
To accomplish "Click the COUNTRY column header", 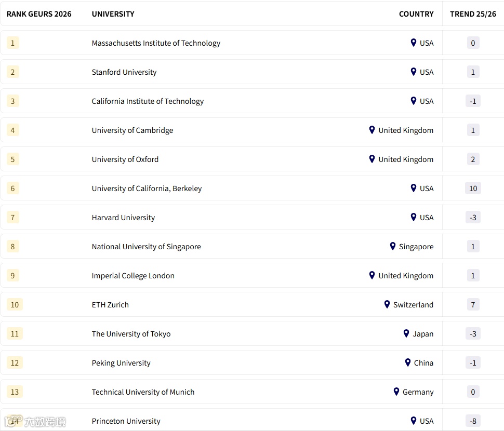I will point(416,14).
